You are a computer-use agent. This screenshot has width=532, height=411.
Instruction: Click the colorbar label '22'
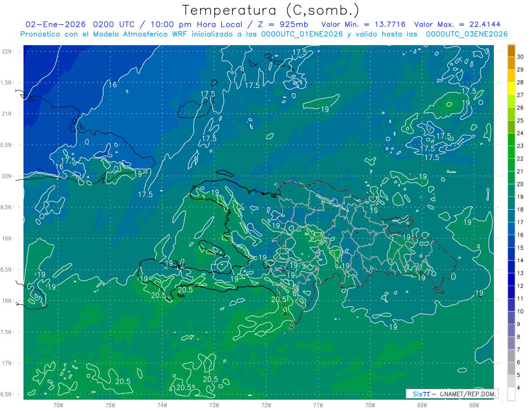(x=520, y=159)
